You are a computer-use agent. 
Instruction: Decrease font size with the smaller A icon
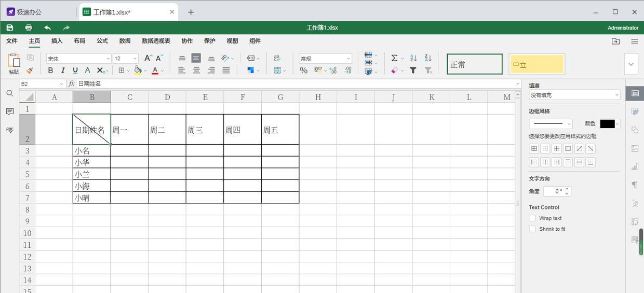point(160,58)
